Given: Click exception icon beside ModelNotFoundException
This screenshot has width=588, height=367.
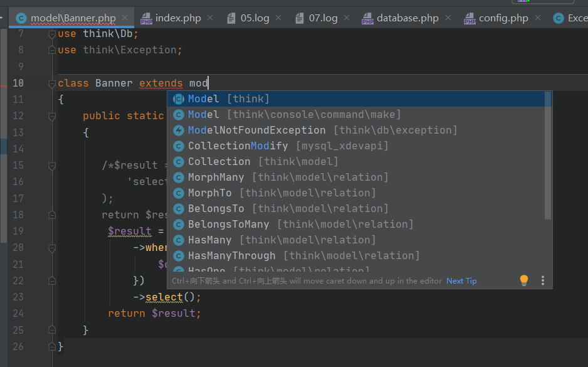Looking at the screenshot, I should (x=179, y=130).
